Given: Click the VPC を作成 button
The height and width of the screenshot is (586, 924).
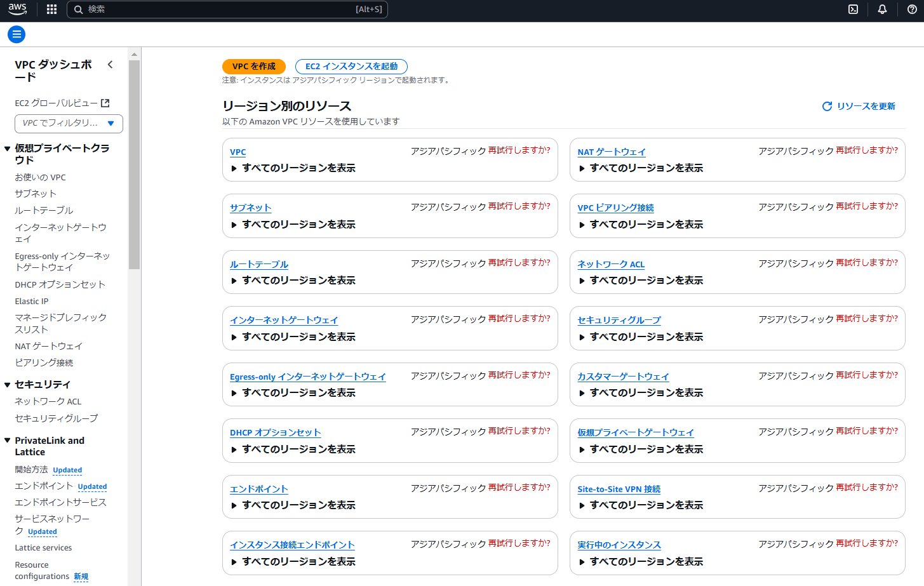Looking at the screenshot, I should (x=254, y=67).
